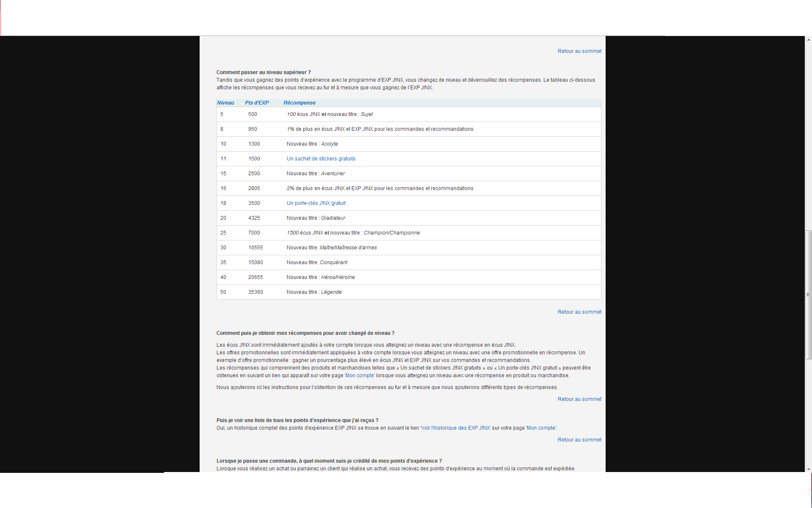This screenshot has width=812, height=508.
Task: Select the level 10 'Acolyte' table row
Action: [408, 144]
